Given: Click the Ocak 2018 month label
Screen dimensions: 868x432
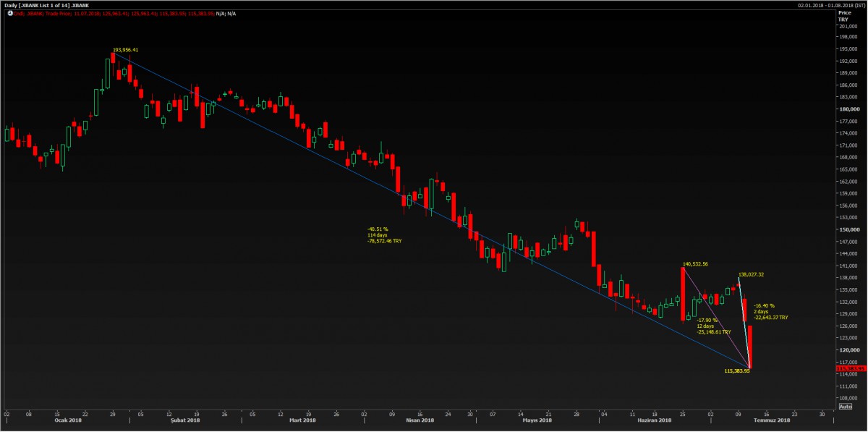Looking at the screenshot, I should pos(67,420).
